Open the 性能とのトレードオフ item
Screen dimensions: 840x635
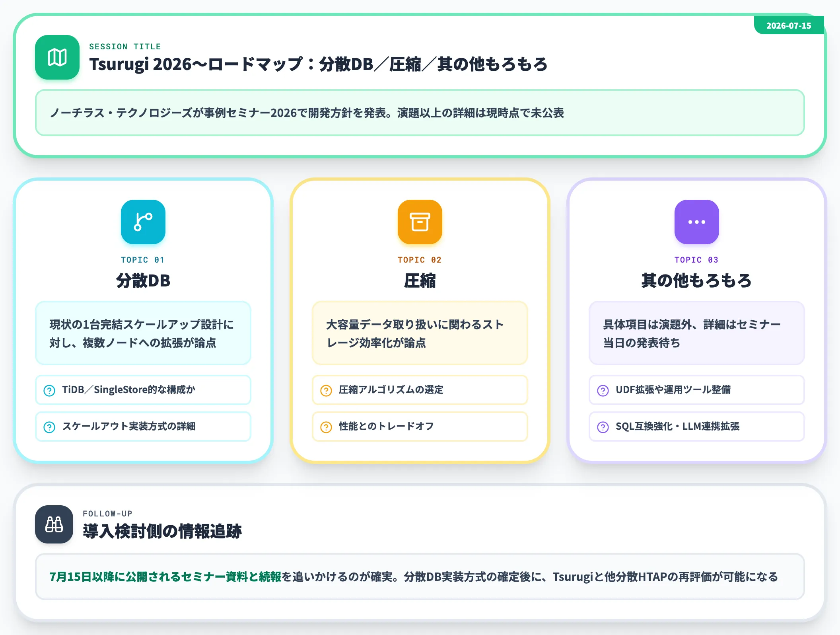(420, 427)
